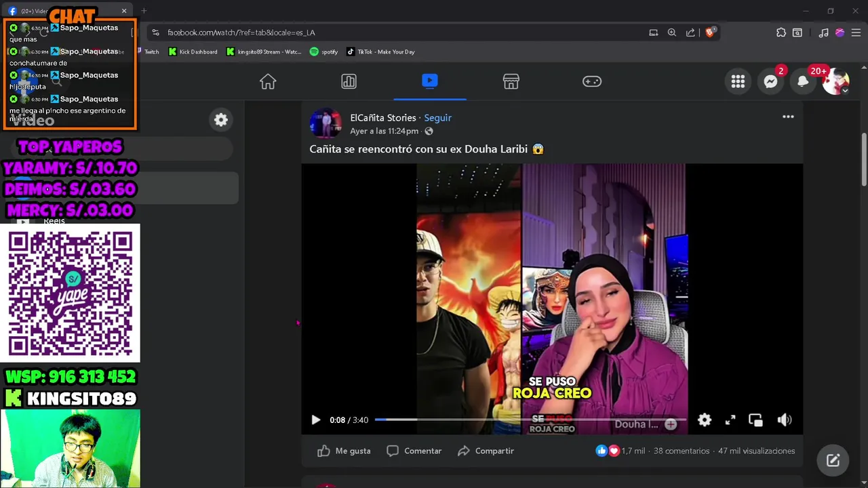Open the browser extensions puzzle icon
The width and height of the screenshot is (868, 488).
click(x=781, y=33)
